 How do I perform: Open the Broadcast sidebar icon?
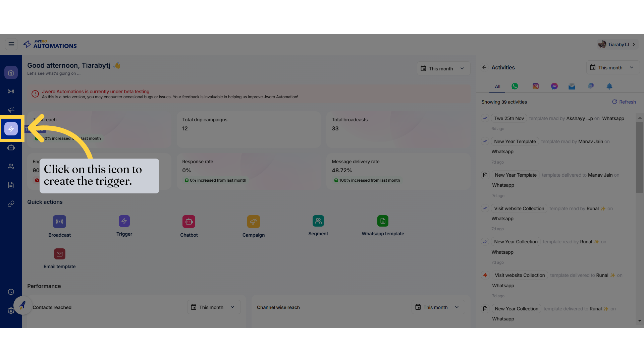tap(11, 91)
